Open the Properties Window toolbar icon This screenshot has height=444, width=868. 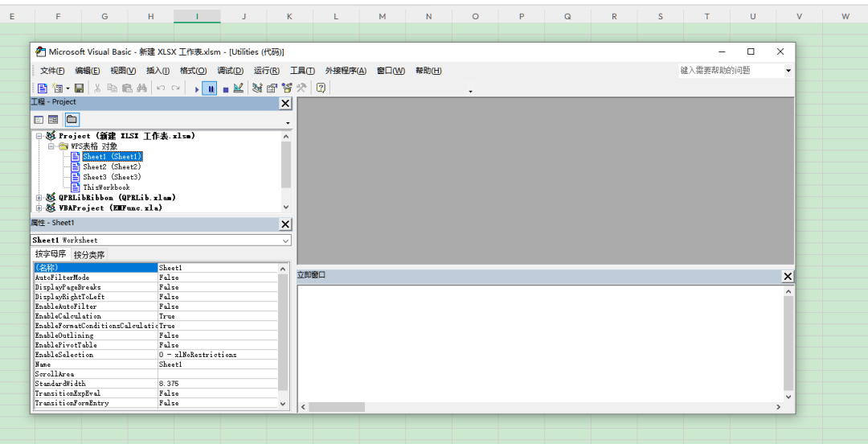click(272, 88)
